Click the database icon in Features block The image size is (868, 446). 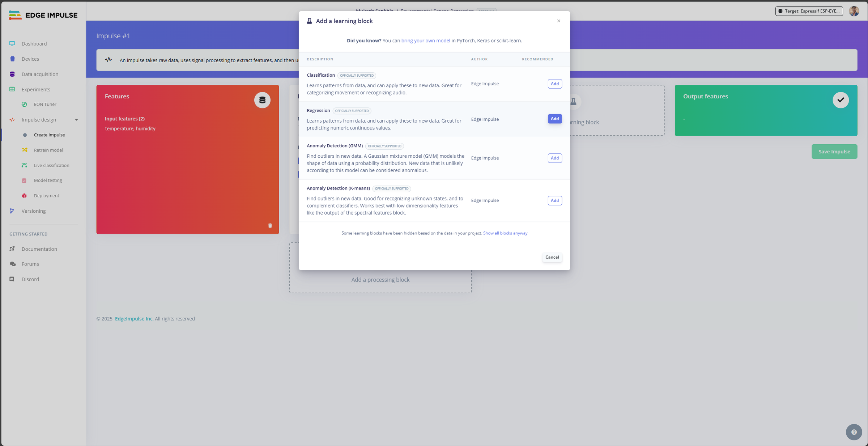tap(262, 100)
